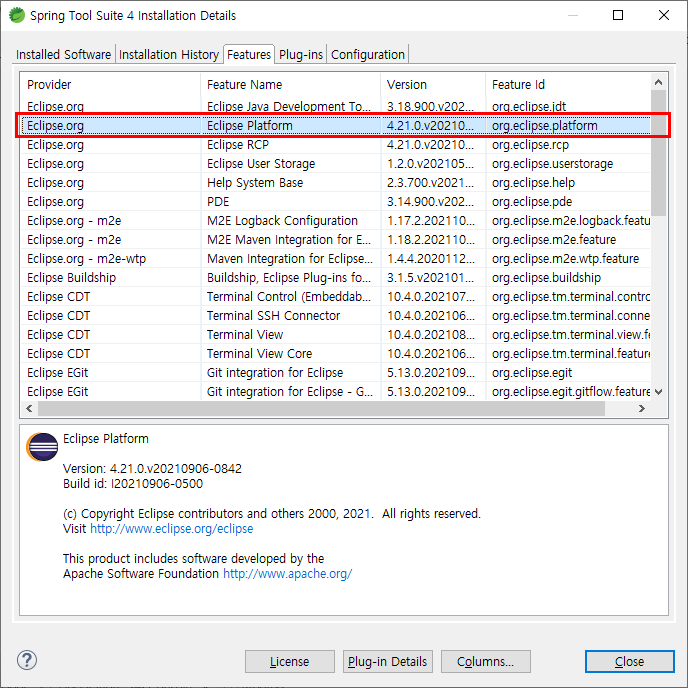Open the Columns... dialog button

pyautogui.click(x=485, y=661)
